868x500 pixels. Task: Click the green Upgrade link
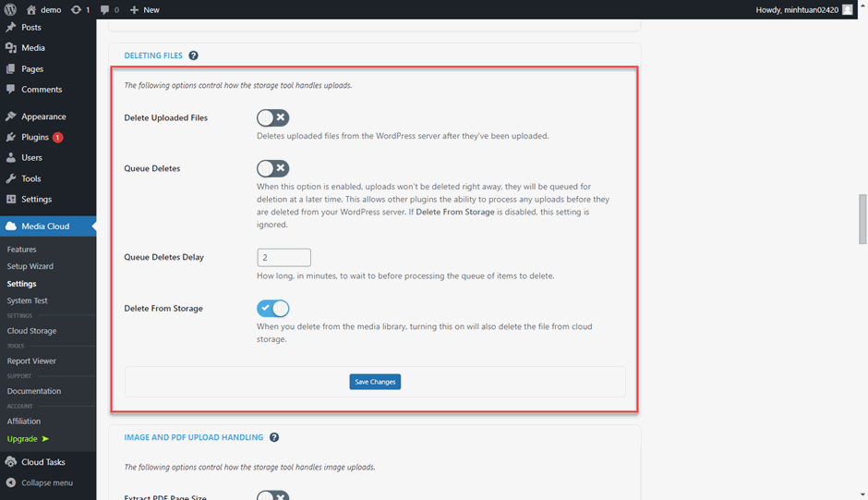(28, 438)
